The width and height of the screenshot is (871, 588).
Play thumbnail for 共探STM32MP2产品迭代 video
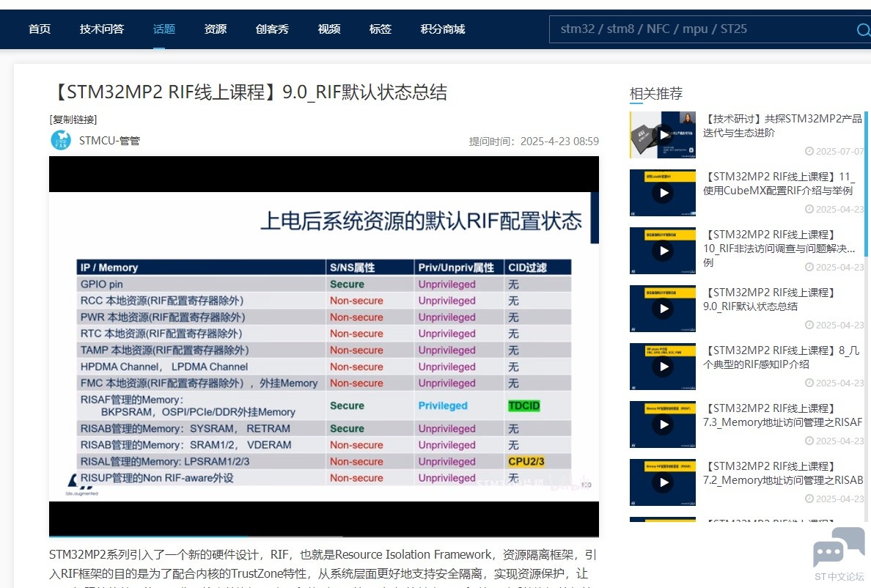tap(663, 135)
